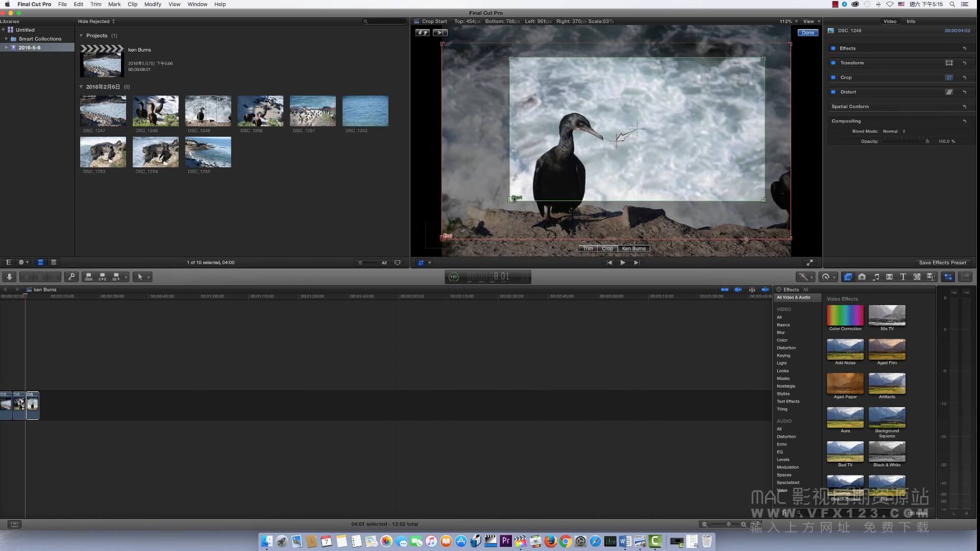Screen dimensions: 980x551
Task: Switch browser to list view
Action: coord(54,262)
